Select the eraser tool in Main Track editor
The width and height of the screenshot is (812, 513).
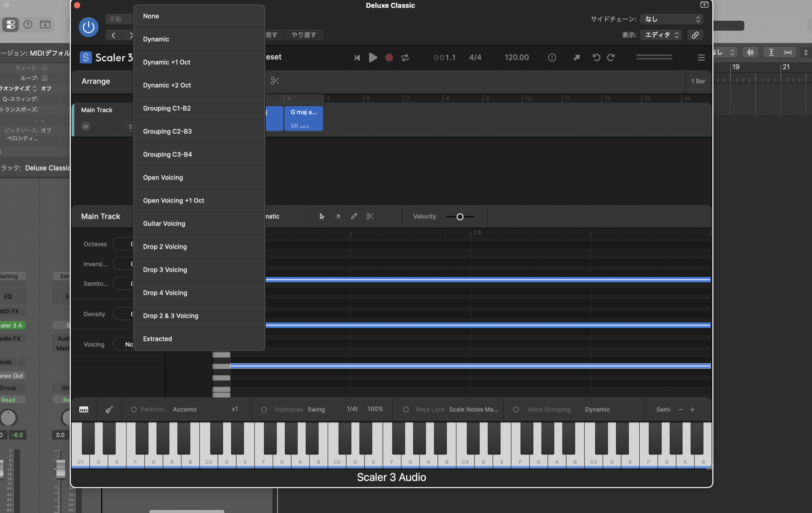[338, 217]
